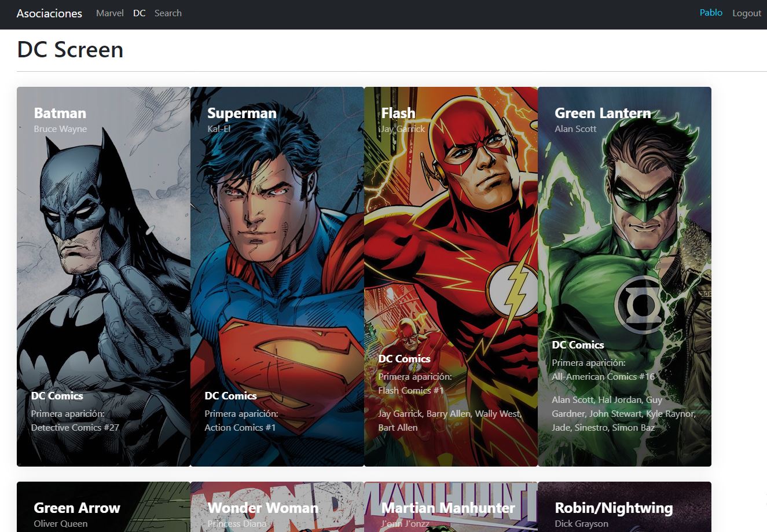The width and height of the screenshot is (767, 532).
Task: Open the Flash hero card image
Action: [x=451, y=277]
